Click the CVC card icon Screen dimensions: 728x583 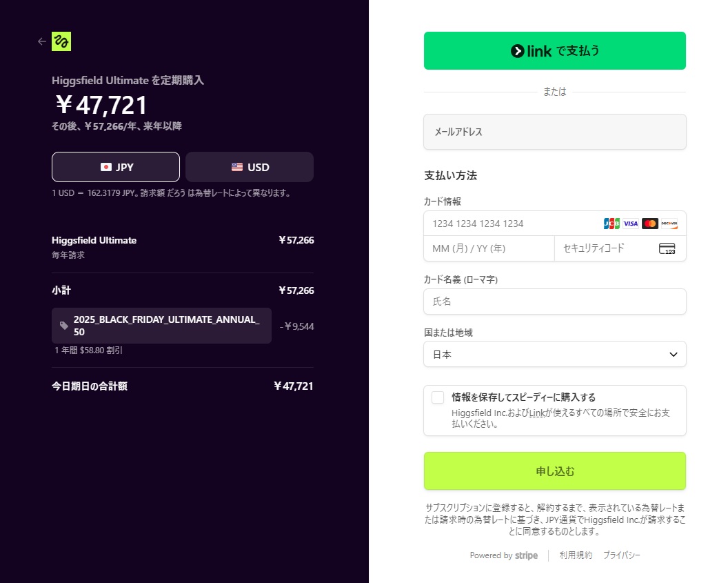point(667,248)
